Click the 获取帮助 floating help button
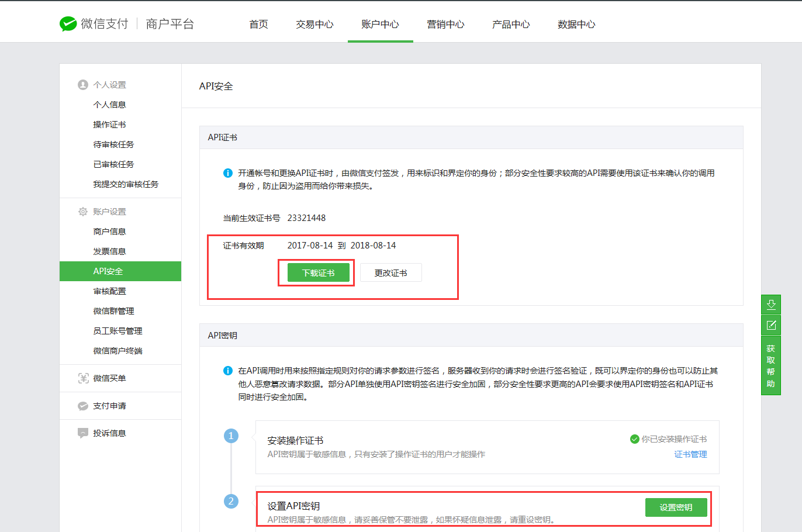This screenshot has height=532, width=802. click(x=770, y=366)
